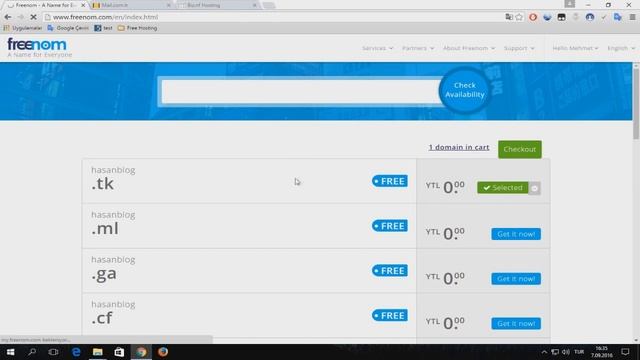Deselect the .tk domain Selected button
Screen dimensions: 640x360
point(503,188)
